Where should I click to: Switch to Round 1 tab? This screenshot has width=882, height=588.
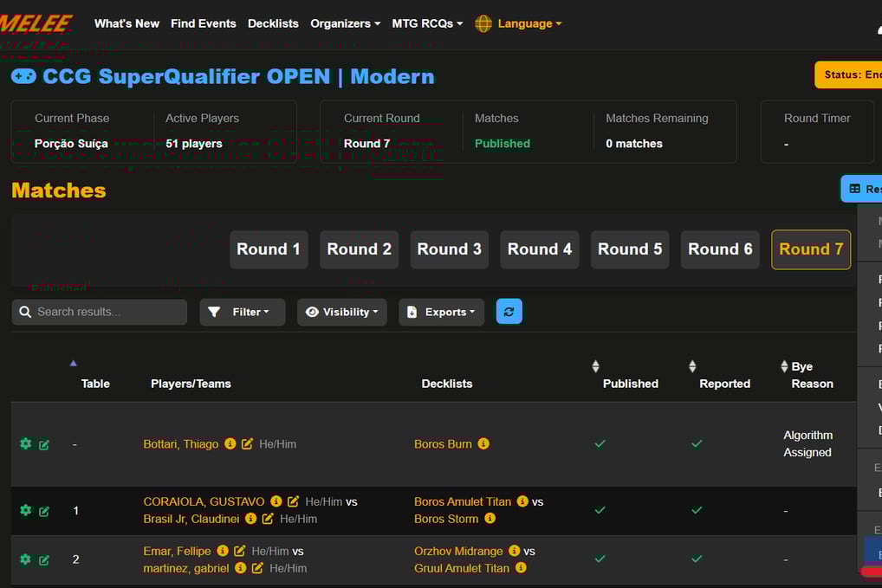click(x=269, y=249)
